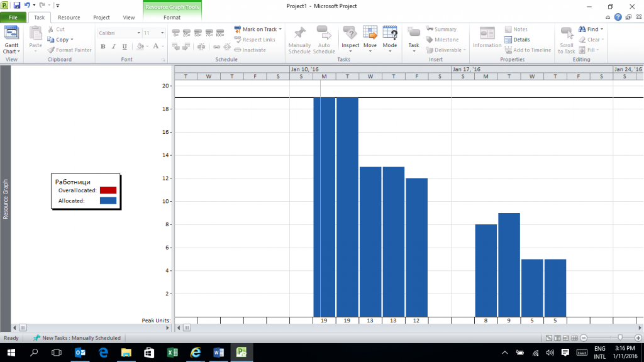Open Excel from the Windows taskbar

[172, 353]
